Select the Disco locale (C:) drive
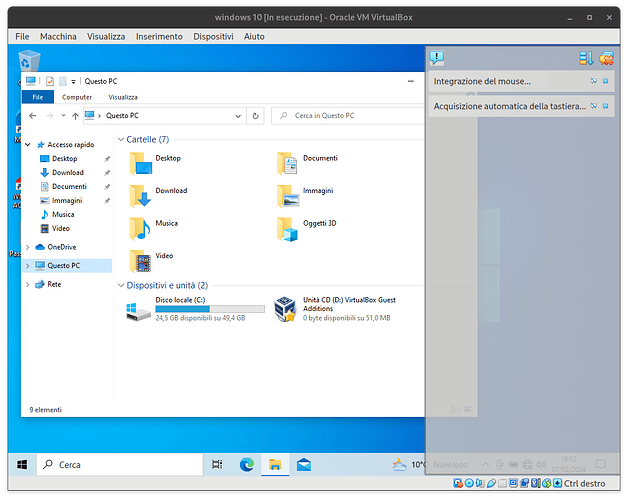The height and width of the screenshot is (500, 628). (x=196, y=309)
